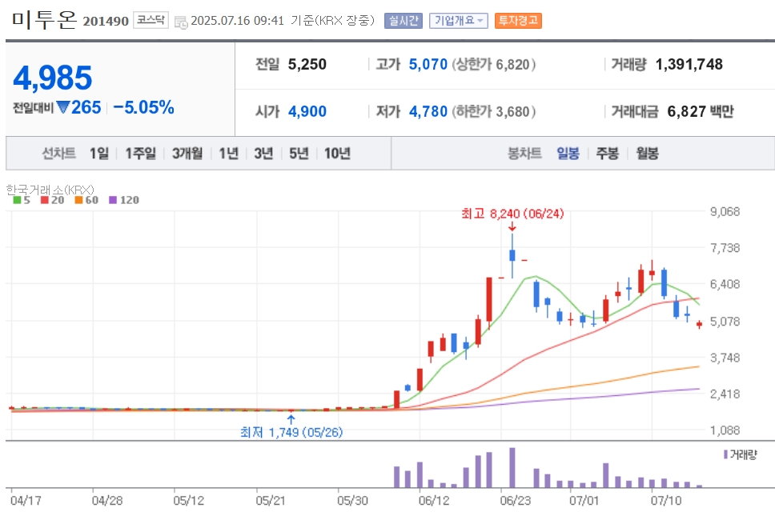The height and width of the screenshot is (532, 775).
Task: Click the orange 투자경고 badge
Action: click(518, 21)
